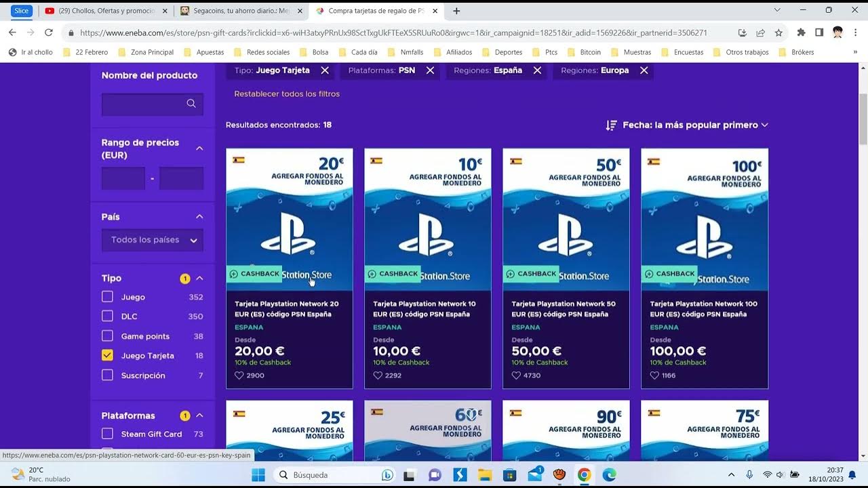Open the Todos los países dropdown
Screen dimensions: 868x488
point(153,240)
